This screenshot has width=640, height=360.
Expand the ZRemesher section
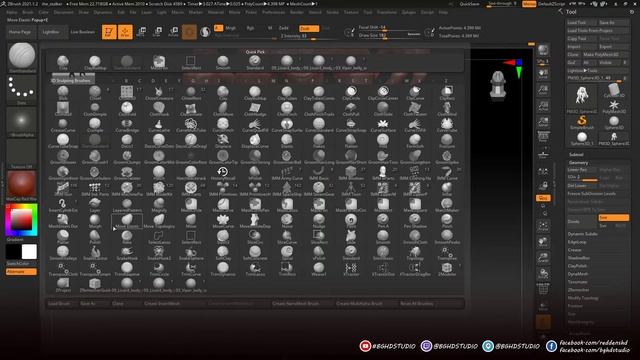[578, 290]
